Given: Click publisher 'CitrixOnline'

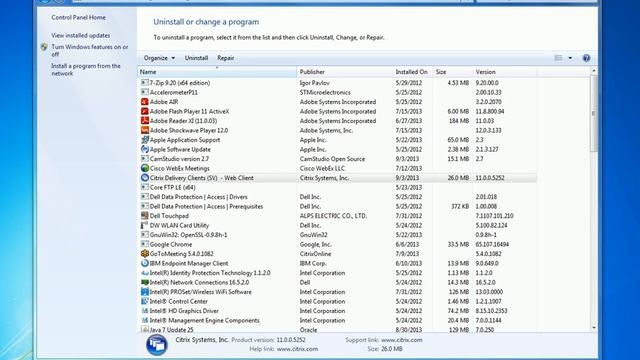Looking at the screenshot, I should click(315, 253).
